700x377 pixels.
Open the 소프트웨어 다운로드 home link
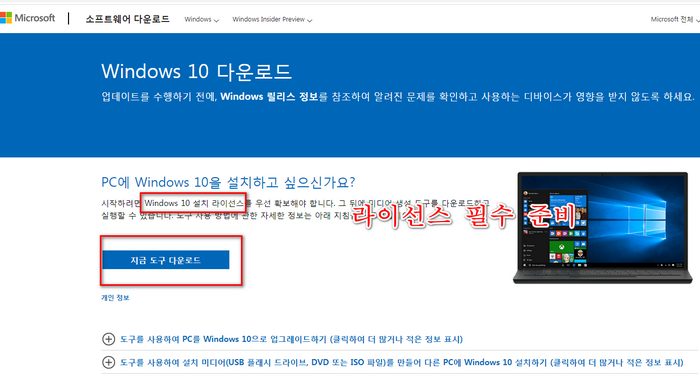(127, 19)
